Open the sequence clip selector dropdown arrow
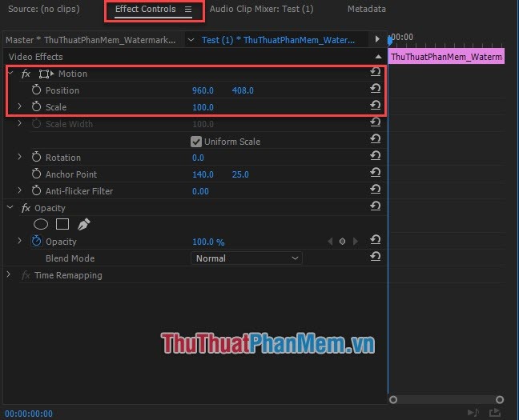Screen dimensions: 519x420 (191, 40)
